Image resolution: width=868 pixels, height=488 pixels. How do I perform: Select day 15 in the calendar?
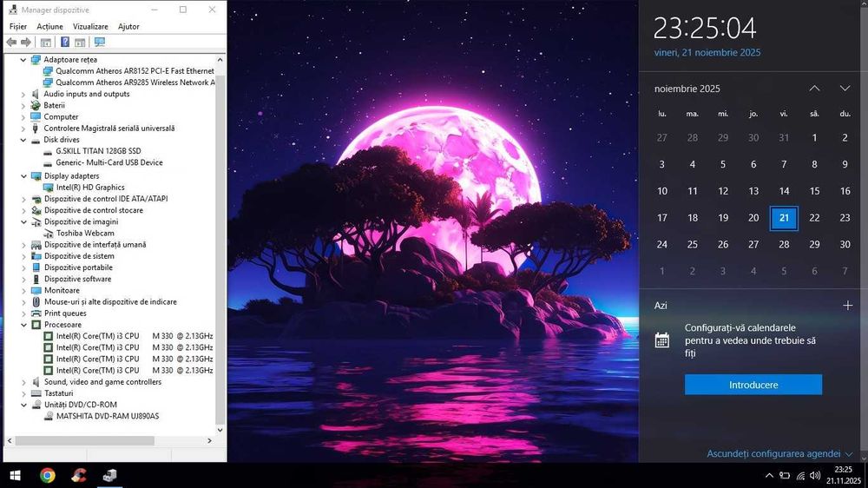coord(814,191)
